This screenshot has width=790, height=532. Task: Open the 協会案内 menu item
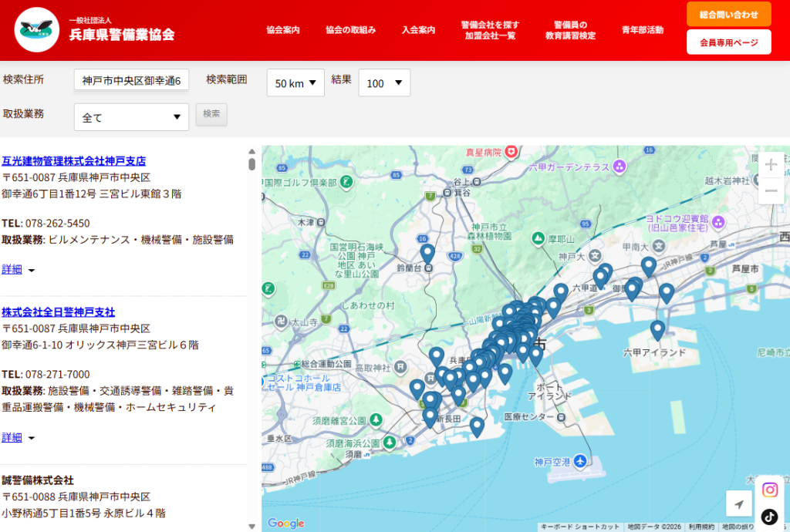282,30
